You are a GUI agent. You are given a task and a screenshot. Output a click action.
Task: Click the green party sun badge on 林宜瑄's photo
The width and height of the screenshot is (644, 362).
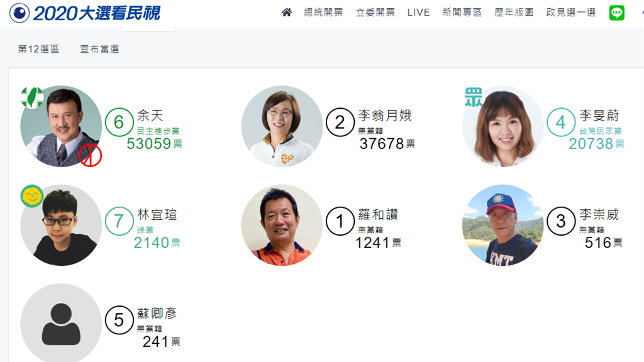[x=32, y=196]
